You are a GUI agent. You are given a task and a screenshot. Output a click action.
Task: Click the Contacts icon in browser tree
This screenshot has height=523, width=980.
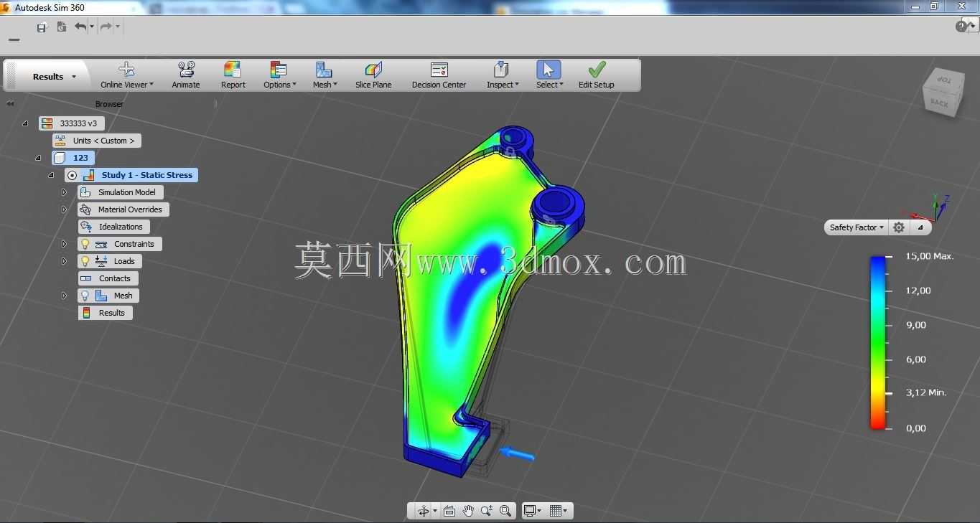tap(86, 278)
